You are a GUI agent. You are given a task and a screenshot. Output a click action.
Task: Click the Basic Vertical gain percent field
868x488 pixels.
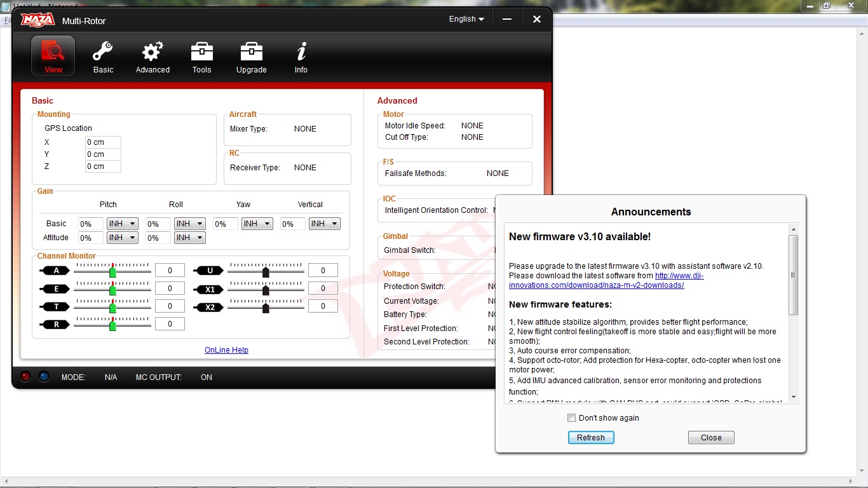tap(293, 224)
